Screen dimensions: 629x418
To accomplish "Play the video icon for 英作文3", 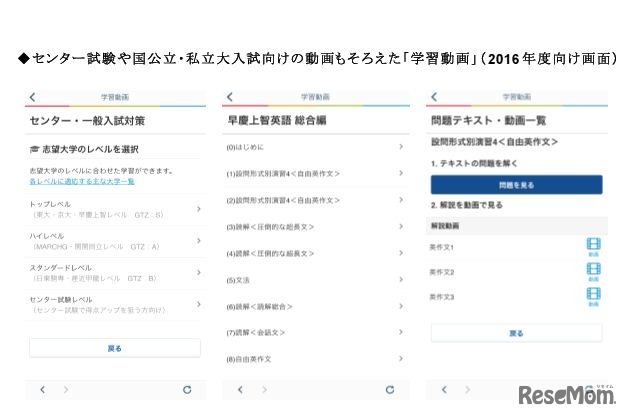I will point(593,296).
